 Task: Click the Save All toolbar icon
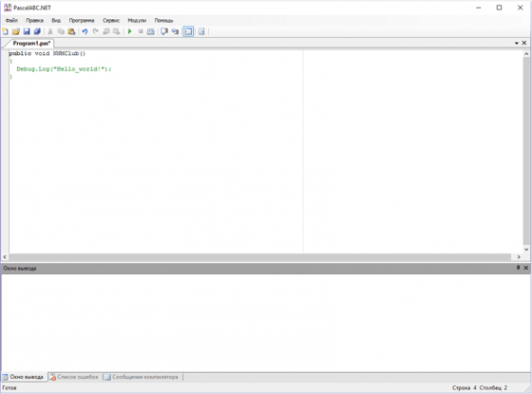(x=37, y=31)
